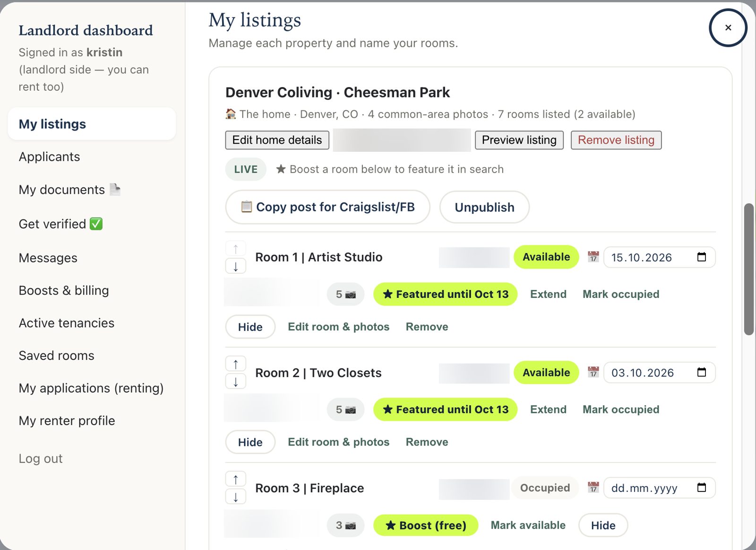Toggle Room 1 Available status pill

pyautogui.click(x=546, y=257)
